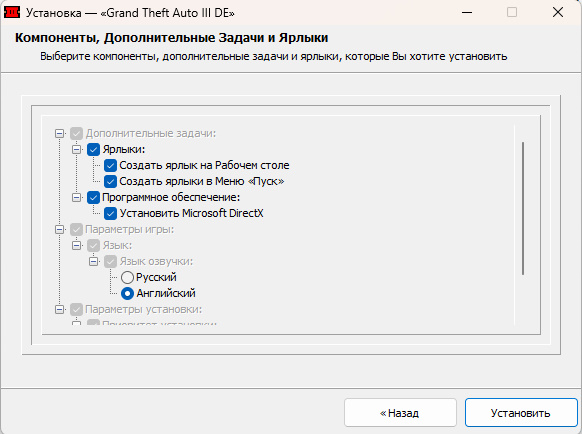Uncheck Программное обеспечение checkbox
The height and width of the screenshot is (434, 582).
coord(93,197)
